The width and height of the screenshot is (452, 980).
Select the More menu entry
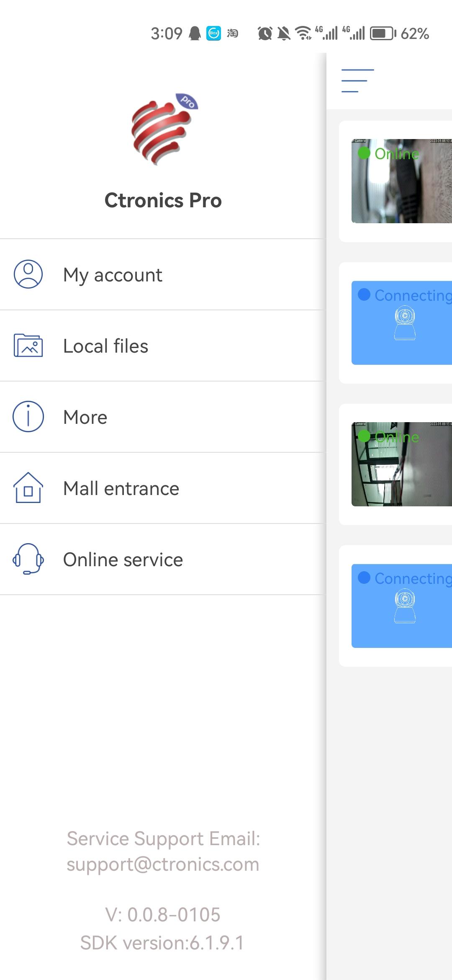[x=163, y=417]
